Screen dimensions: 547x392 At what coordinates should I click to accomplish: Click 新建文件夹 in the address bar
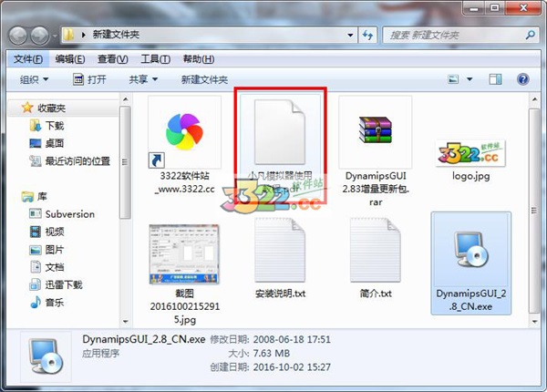pyautogui.click(x=116, y=35)
